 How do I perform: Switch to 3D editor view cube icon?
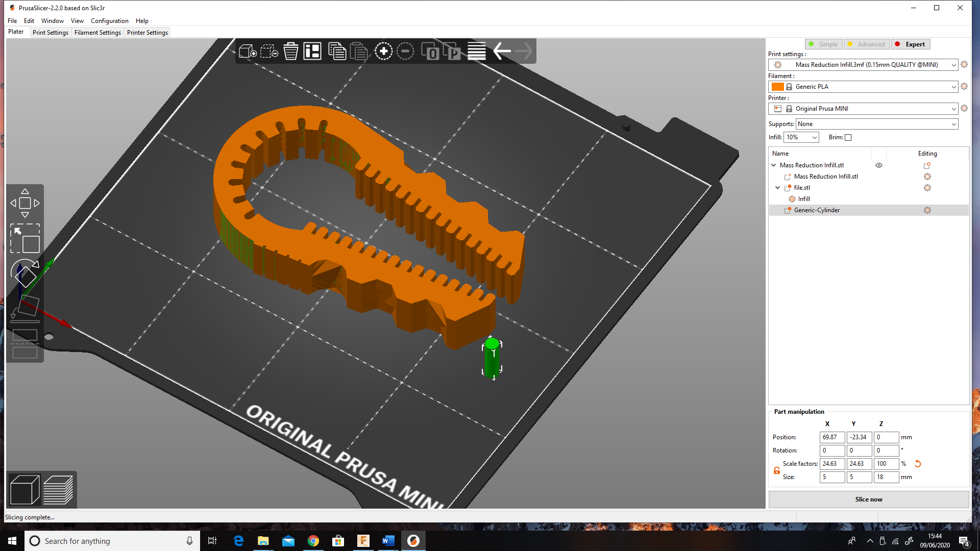[x=24, y=490]
